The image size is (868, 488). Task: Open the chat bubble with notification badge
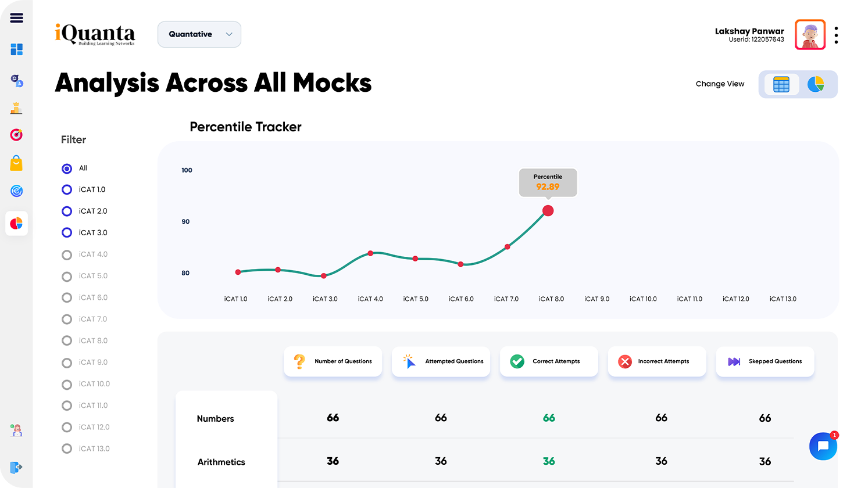click(823, 446)
